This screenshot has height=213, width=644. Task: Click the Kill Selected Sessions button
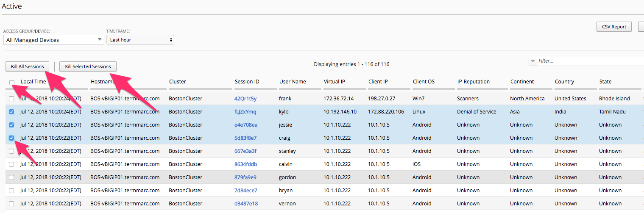tap(88, 66)
